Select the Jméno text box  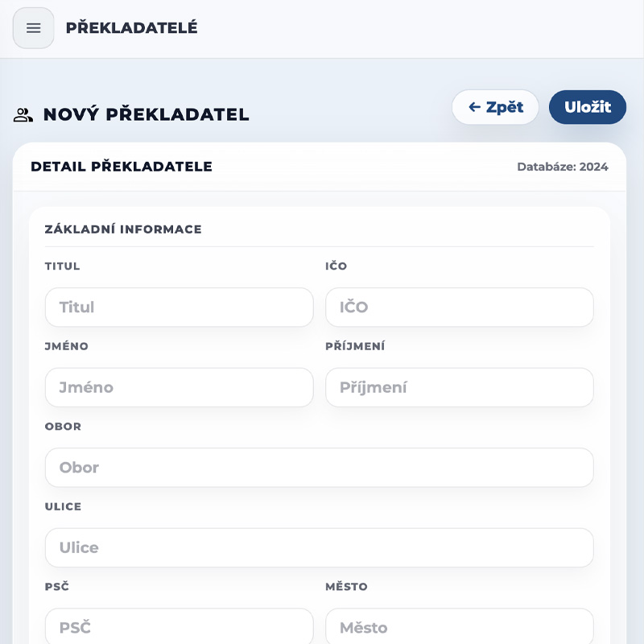[179, 388]
